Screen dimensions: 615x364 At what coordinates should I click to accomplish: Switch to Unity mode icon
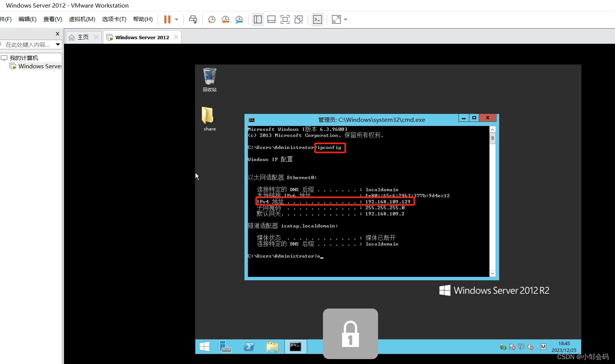click(299, 20)
